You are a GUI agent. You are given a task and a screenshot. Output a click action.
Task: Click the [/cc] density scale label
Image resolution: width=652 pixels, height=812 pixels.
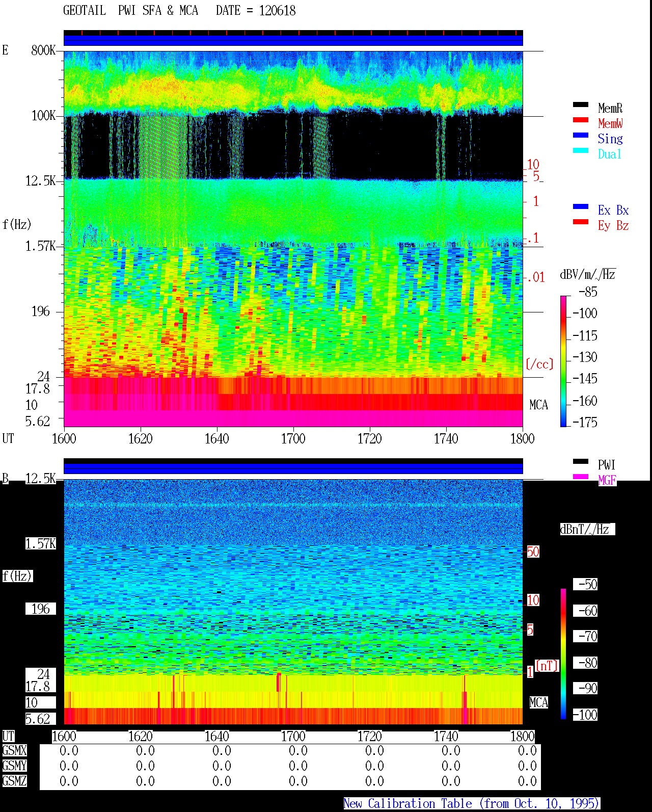539,364
